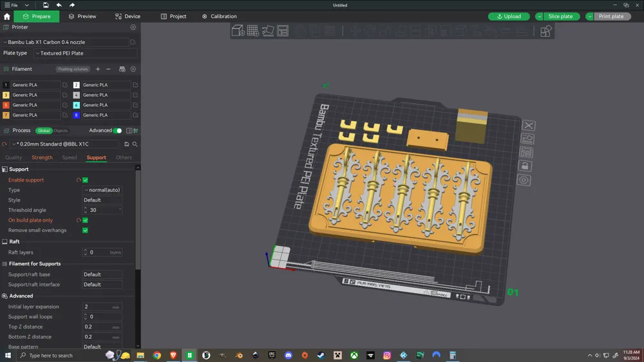Lock the plate with padlock icon

point(525,166)
